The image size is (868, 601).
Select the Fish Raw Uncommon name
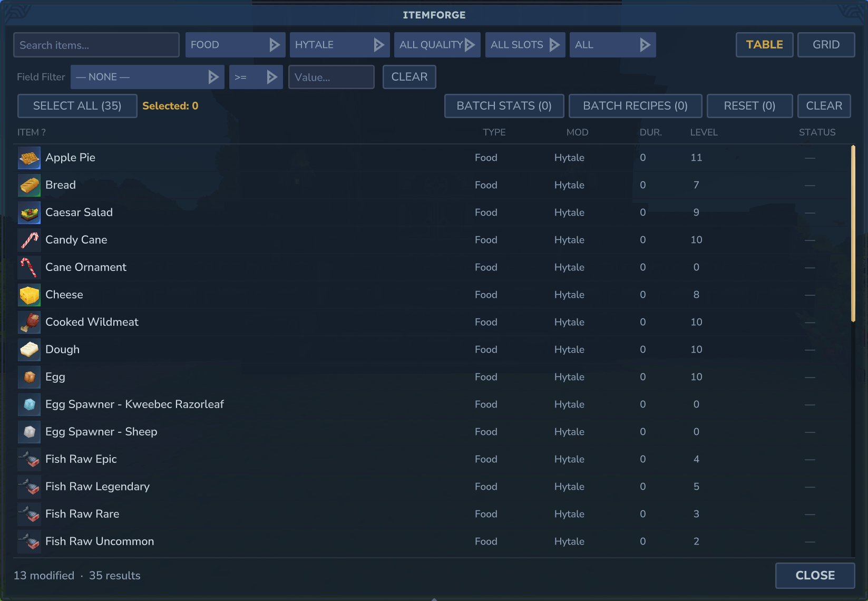(x=100, y=541)
